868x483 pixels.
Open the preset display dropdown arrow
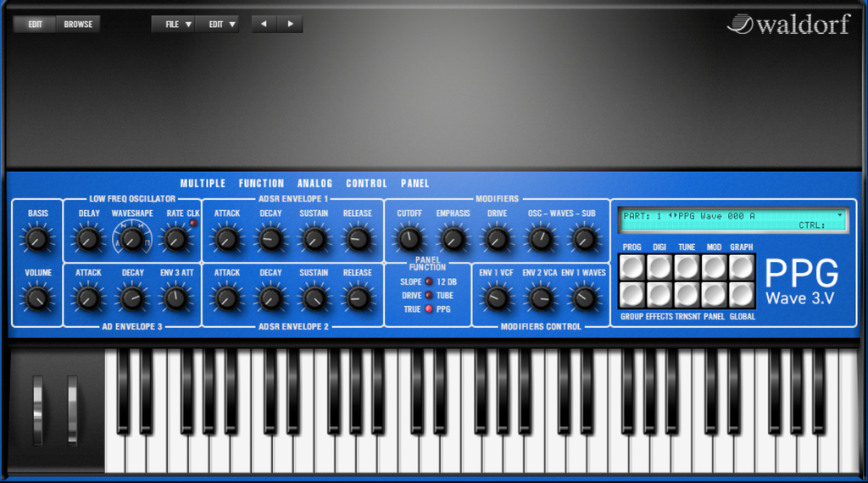pyautogui.click(x=840, y=215)
